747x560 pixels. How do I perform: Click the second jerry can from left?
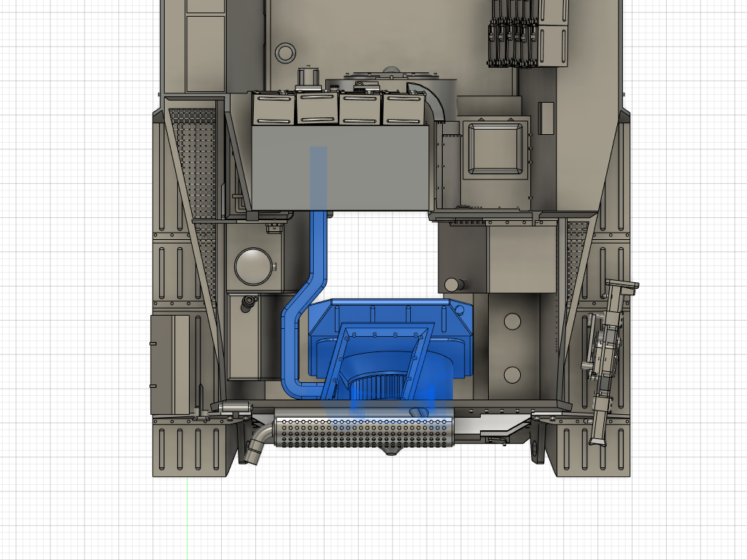(317, 108)
